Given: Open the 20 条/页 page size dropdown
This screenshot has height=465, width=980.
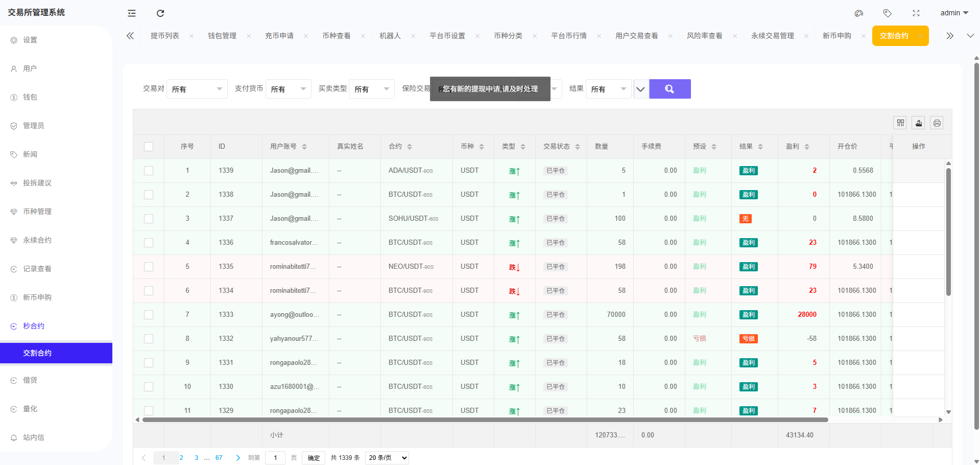Looking at the screenshot, I should [x=388, y=458].
